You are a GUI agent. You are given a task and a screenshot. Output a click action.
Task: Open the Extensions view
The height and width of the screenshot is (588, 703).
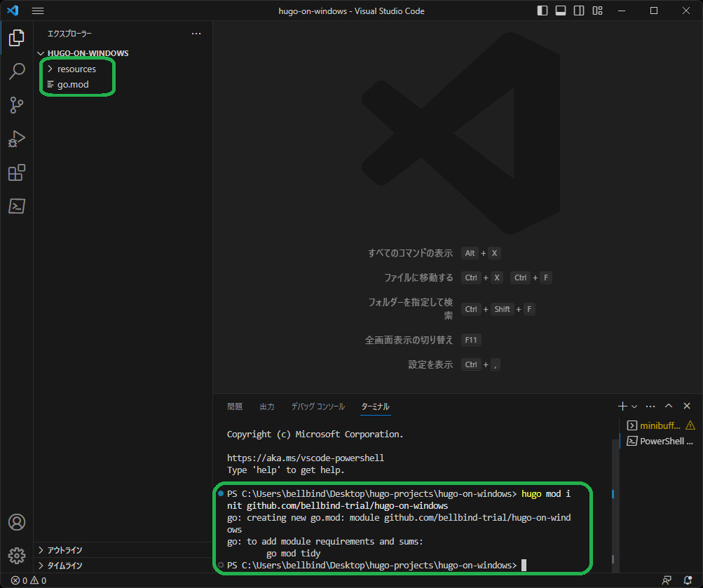pos(17,172)
